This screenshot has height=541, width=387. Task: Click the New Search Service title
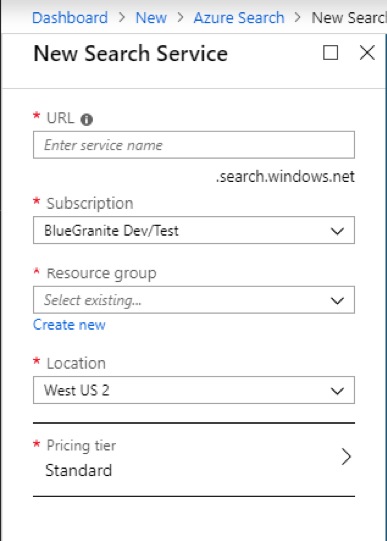coord(130,54)
